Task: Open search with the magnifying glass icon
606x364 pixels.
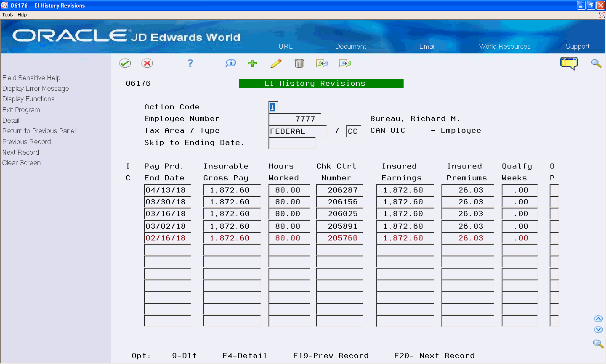Action: click(x=596, y=63)
